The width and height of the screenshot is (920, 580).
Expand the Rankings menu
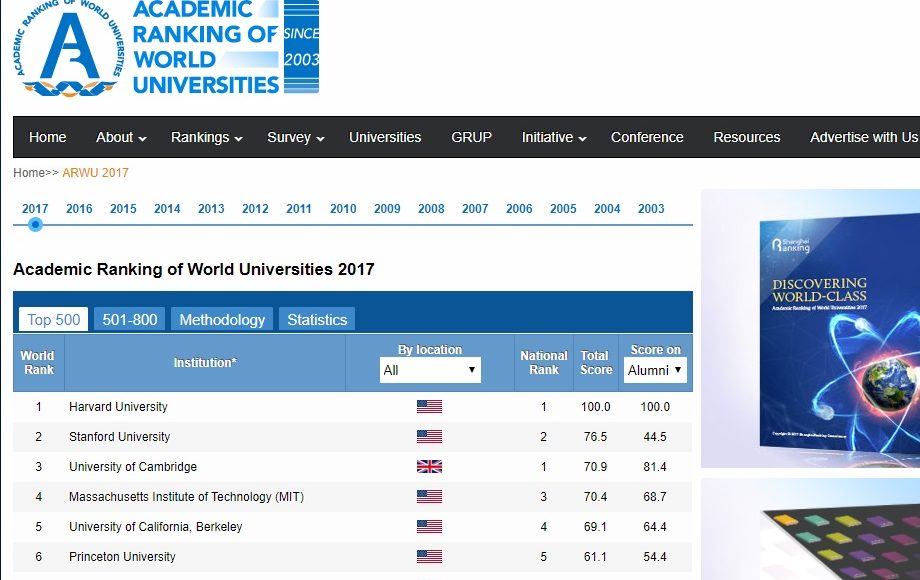[x=206, y=138]
